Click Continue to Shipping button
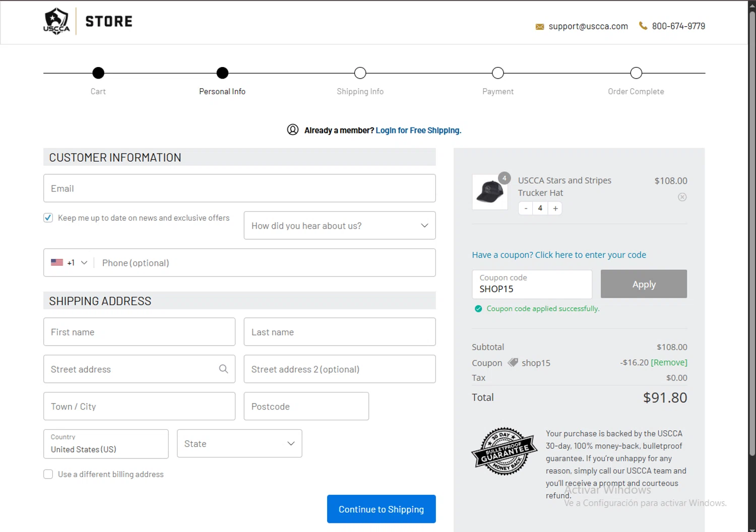The height and width of the screenshot is (532, 756). click(382, 509)
